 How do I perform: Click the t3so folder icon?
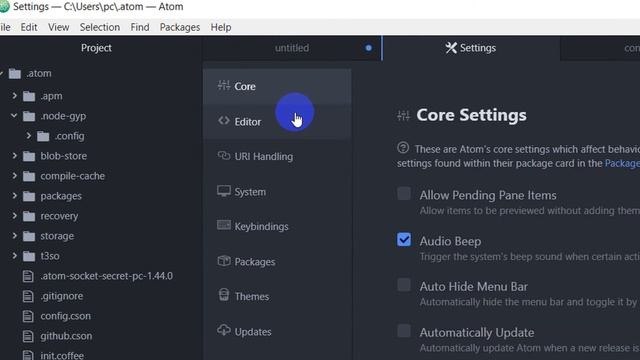pos(29,256)
